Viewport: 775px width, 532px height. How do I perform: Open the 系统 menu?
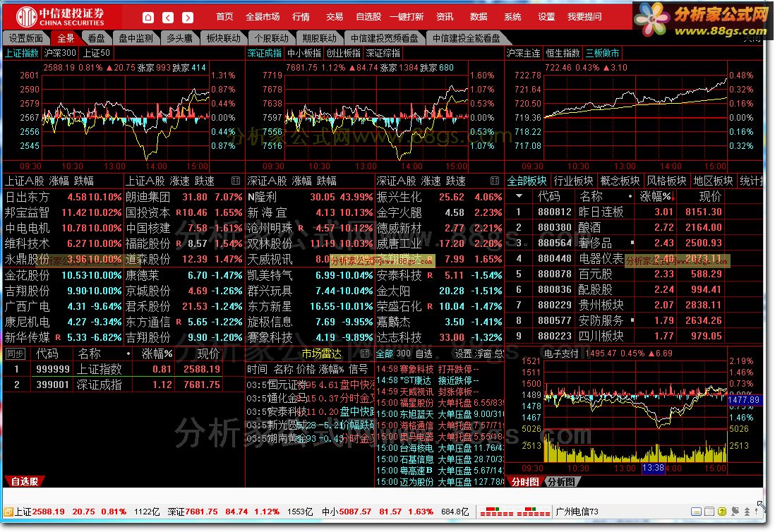tap(512, 17)
